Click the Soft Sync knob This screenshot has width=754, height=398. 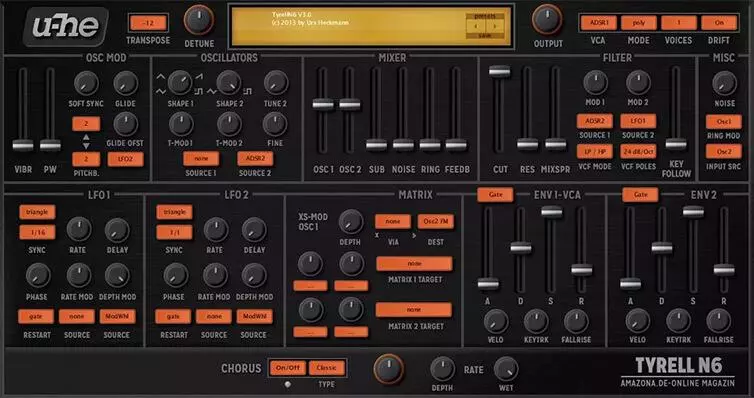(86, 83)
